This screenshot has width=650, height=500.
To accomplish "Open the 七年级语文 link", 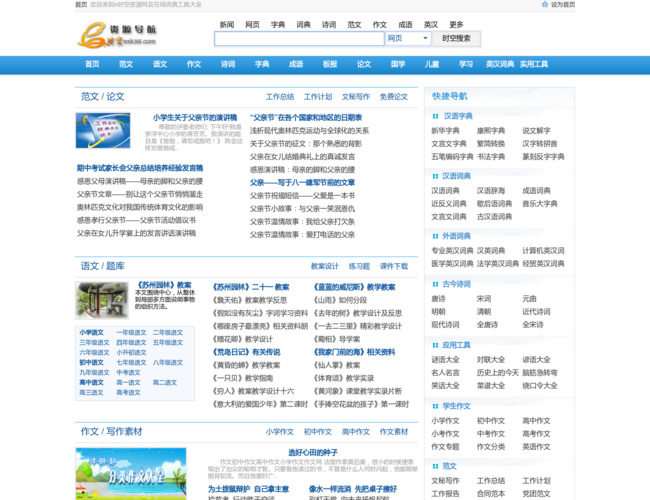I will [131, 362].
